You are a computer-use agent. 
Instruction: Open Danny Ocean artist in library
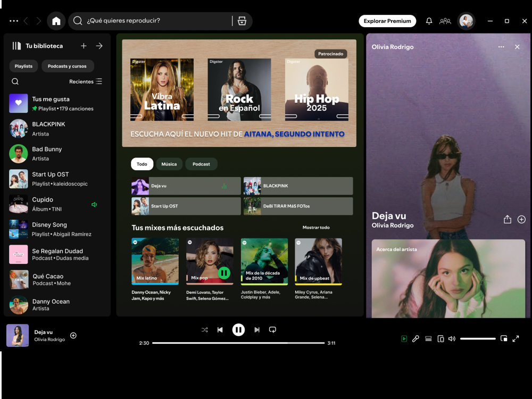pos(57,304)
